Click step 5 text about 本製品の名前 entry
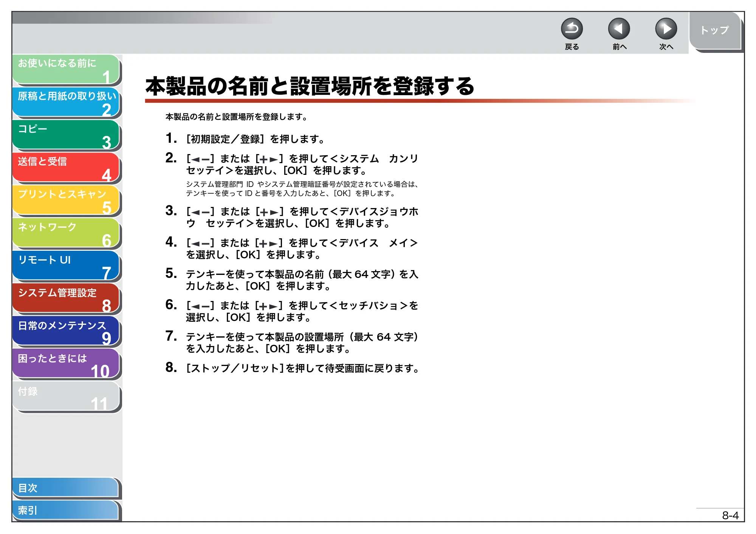 (302, 280)
